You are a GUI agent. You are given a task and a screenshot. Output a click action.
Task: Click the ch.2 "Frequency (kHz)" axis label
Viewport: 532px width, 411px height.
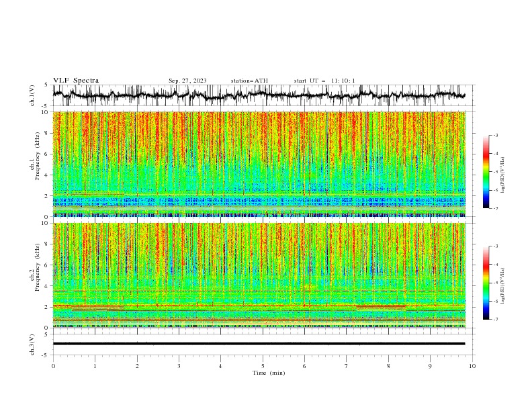[37, 267]
